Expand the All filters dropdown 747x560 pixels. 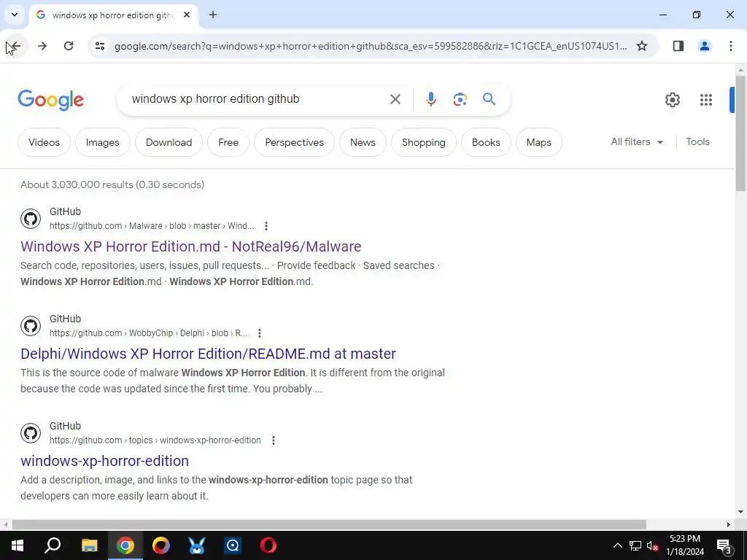637,142
